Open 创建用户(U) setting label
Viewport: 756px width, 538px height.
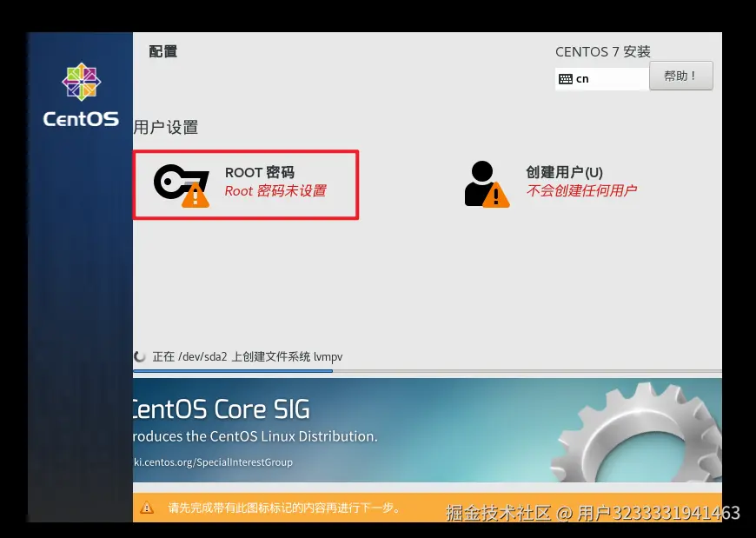564,173
